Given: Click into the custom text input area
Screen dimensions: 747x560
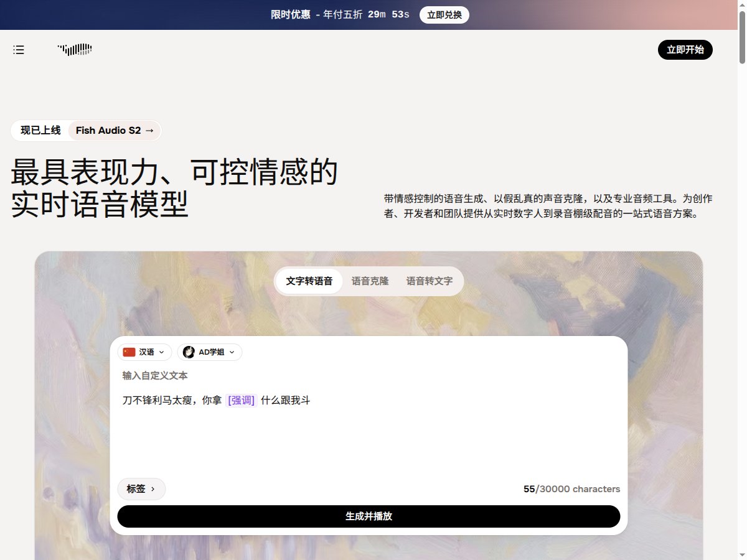Looking at the screenshot, I should tap(369, 436).
